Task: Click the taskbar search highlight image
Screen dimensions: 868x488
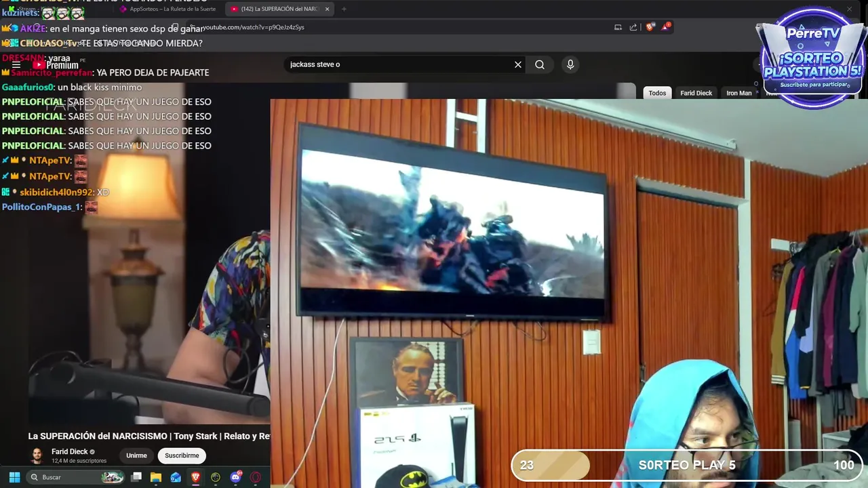Action: click(x=113, y=477)
